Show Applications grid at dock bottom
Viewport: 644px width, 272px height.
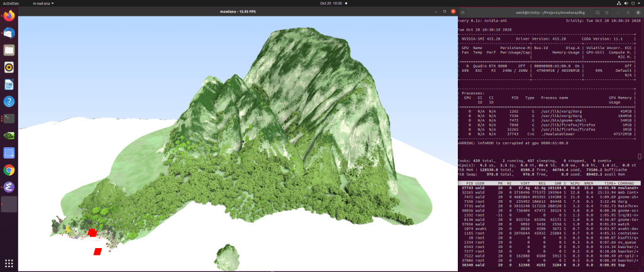tap(9, 263)
